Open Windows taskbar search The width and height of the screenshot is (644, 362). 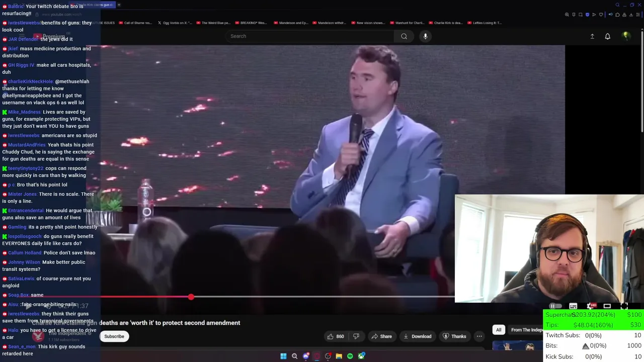tap(295, 356)
